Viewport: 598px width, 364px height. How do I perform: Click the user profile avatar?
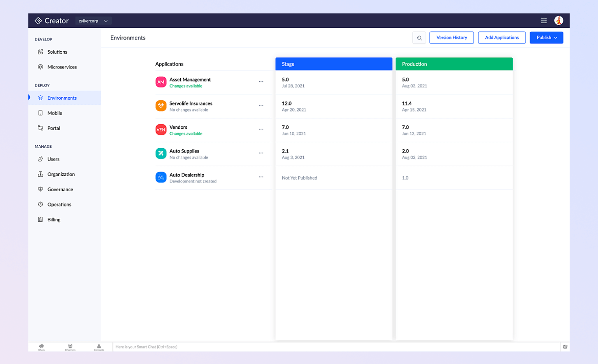[558, 21]
